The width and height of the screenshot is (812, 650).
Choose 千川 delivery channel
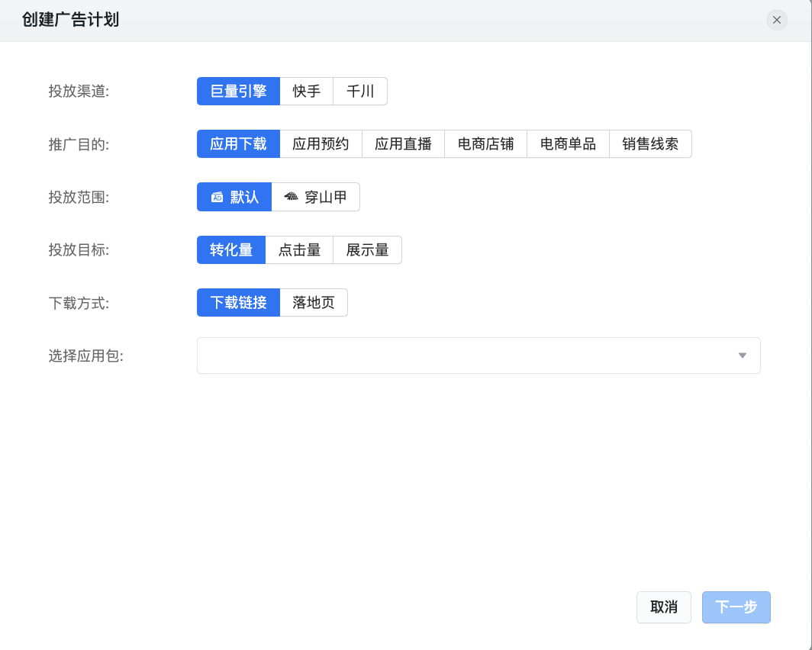click(x=360, y=92)
